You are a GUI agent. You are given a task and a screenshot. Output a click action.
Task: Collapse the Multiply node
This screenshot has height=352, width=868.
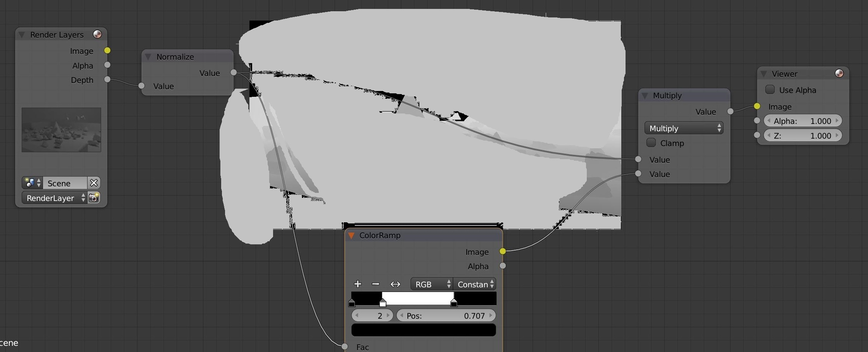(x=645, y=96)
